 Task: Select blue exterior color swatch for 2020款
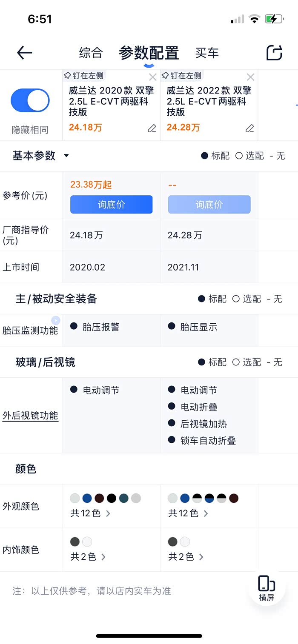(x=87, y=498)
